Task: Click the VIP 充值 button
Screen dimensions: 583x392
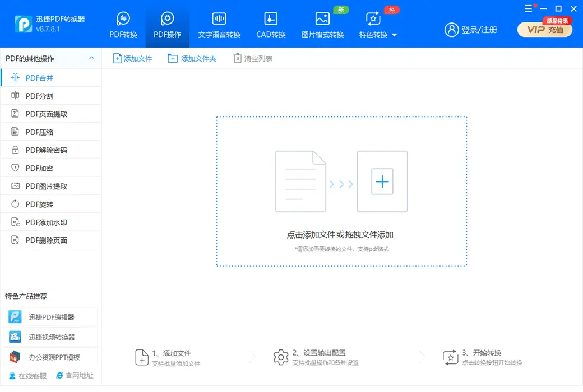Action: pyautogui.click(x=545, y=30)
